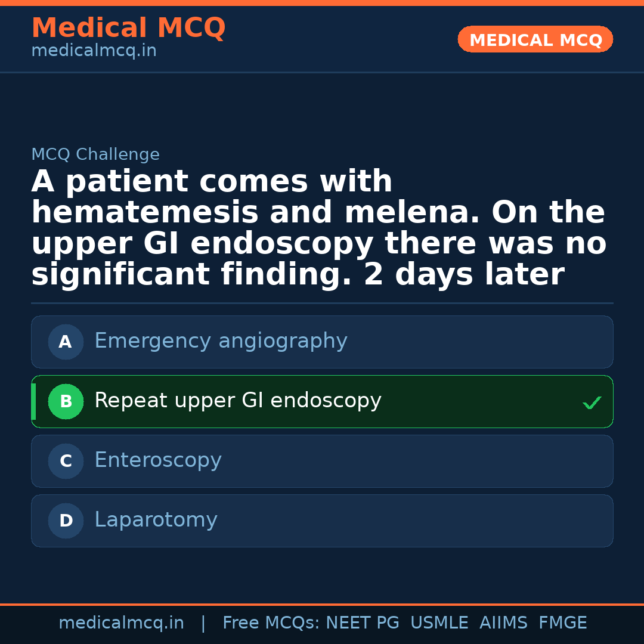
Task: Click the Free MCQs footer text
Action: tap(271, 623)
